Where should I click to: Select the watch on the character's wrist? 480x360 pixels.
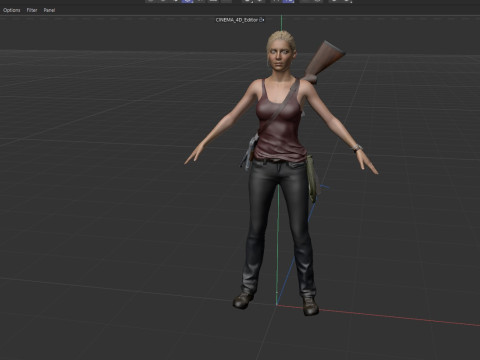[357, 147]
